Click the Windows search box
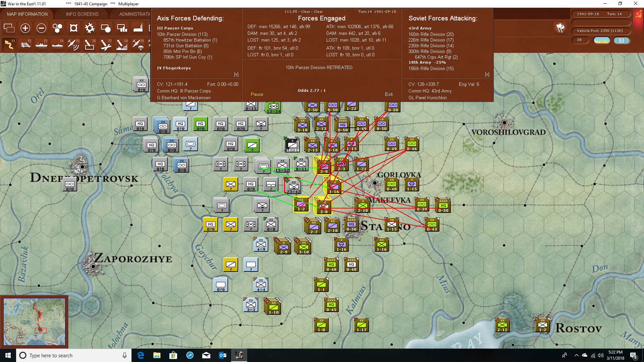Image resolution: width=644 pixels, height=362 pixels. [74, 355]
